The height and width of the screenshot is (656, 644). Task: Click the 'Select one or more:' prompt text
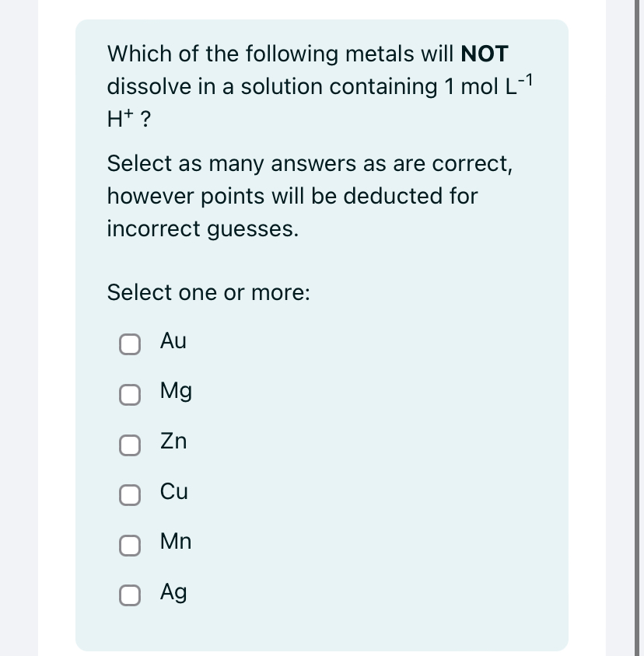point(208,293)
